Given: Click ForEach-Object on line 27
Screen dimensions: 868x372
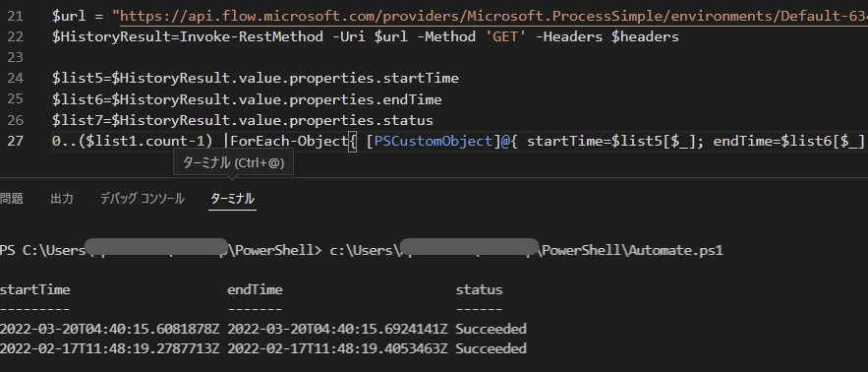Looking at the screenshot, I should 288,142.
